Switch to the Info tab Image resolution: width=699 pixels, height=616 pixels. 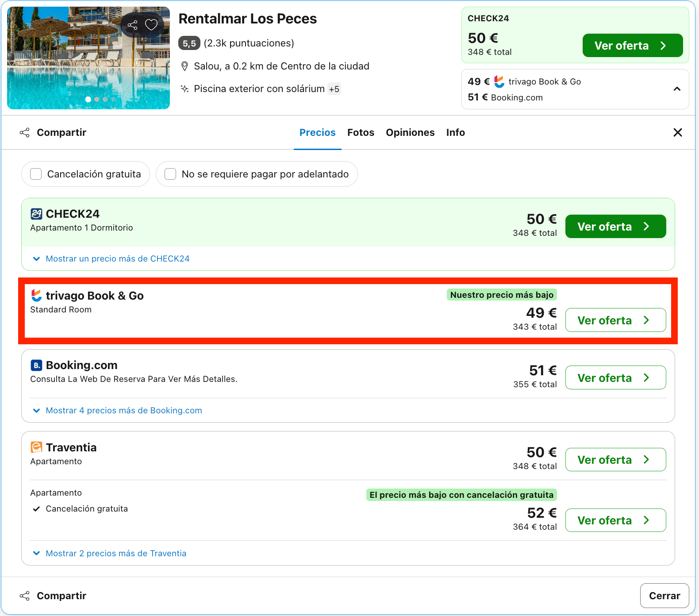(455, 132)
